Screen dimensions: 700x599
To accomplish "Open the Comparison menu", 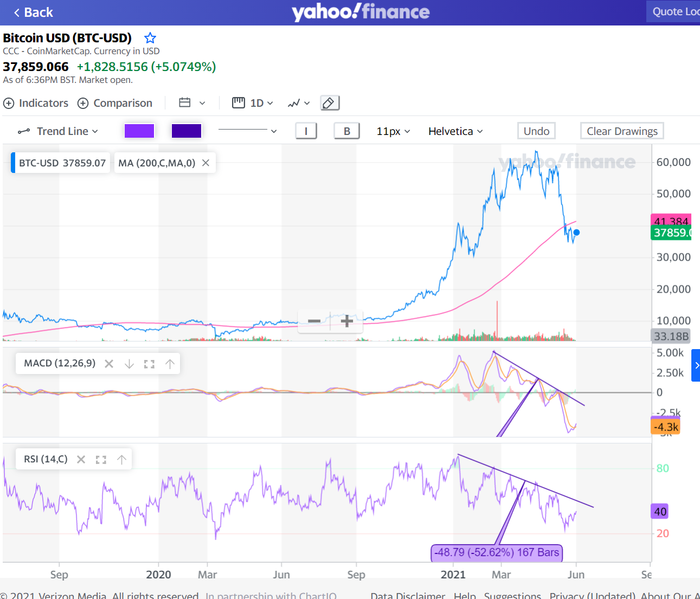I will point(115,103).
